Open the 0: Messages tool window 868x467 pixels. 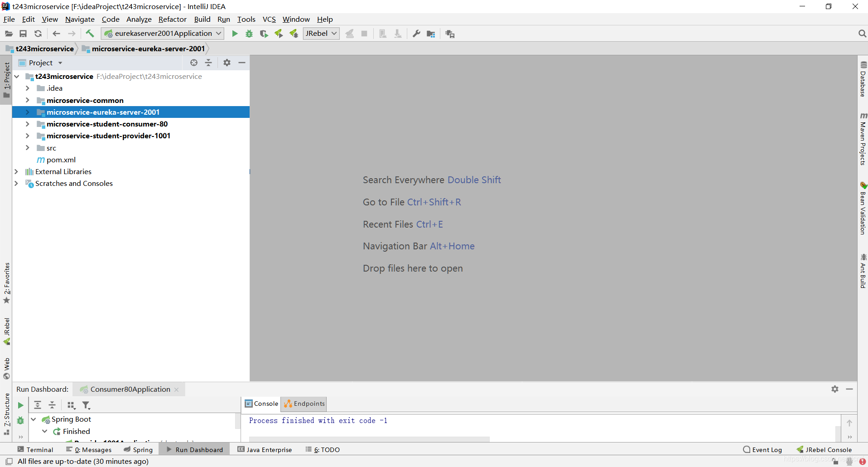coord(89,450)
